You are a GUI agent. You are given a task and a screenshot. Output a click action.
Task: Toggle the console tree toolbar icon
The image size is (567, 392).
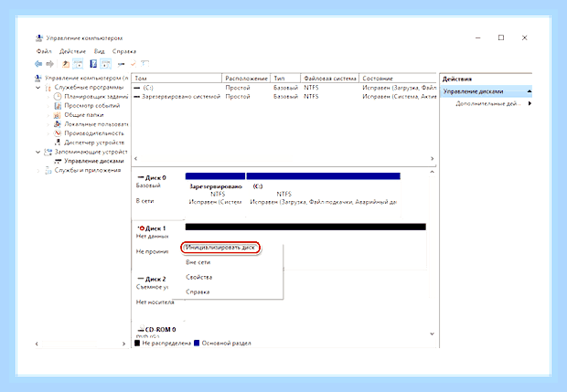[78, 64]
